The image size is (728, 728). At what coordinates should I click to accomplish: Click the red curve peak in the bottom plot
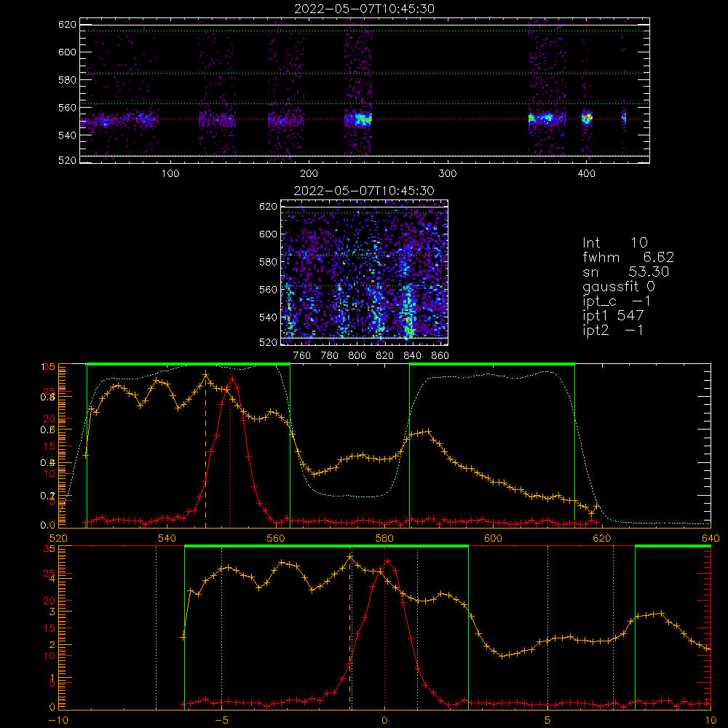387,561
